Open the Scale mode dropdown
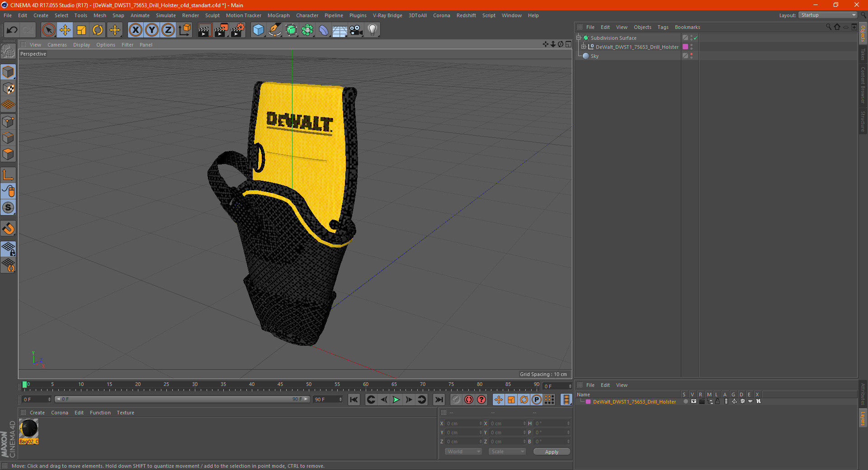The image size is (868, 470). pos(507,452)
